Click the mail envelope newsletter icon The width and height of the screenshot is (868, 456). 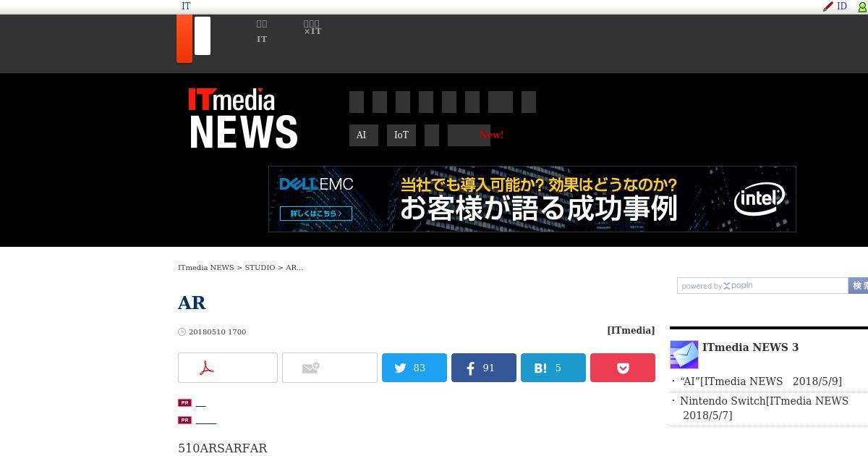pyautogui.click(x=684, y=355)
